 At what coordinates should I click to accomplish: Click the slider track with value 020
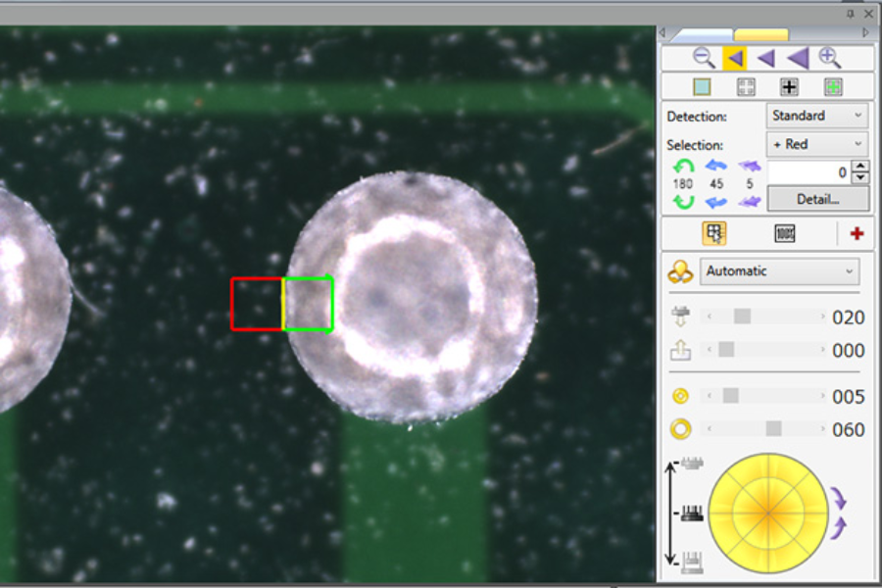pyautogui.click(x=765, y=317)
